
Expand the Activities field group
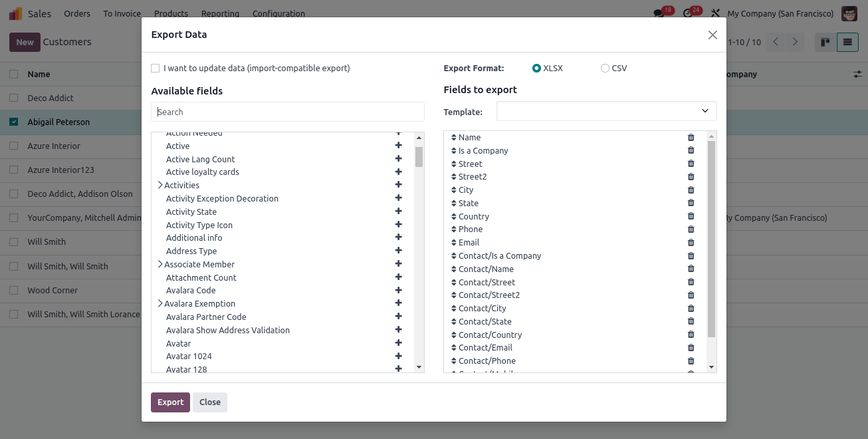point(160,185)
